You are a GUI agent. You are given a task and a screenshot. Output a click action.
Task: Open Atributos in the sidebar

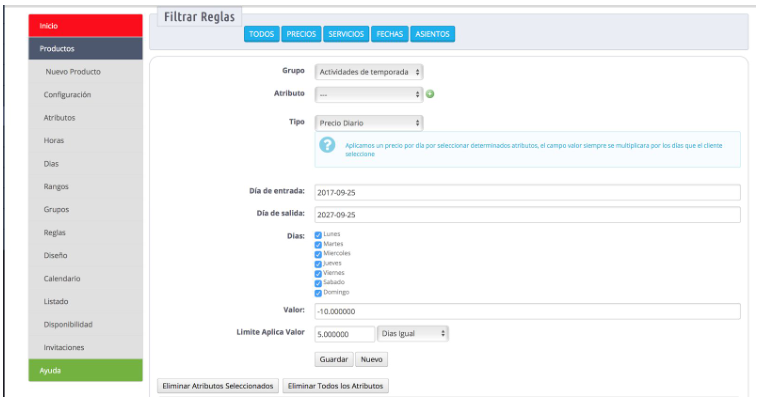(x=86, y=118)
